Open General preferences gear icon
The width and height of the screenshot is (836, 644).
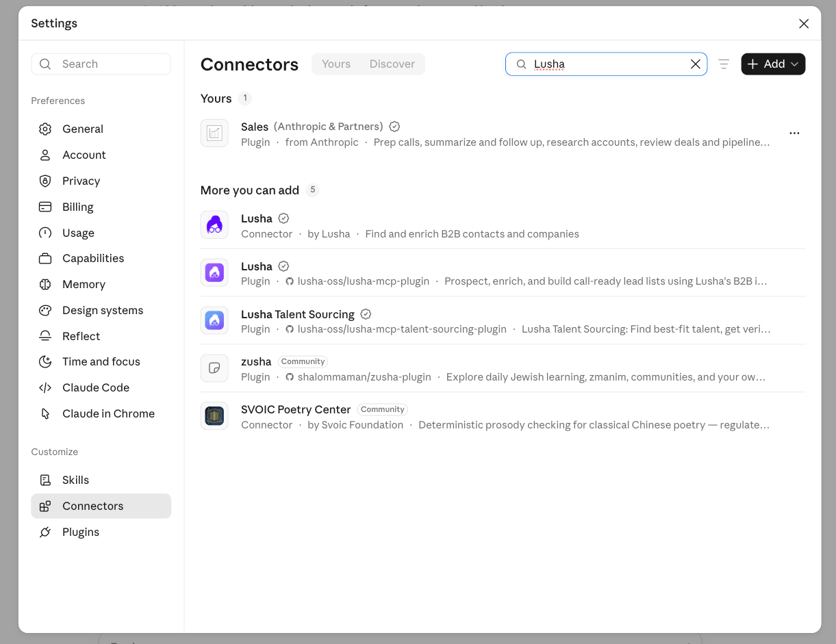(x=45, y=129)
